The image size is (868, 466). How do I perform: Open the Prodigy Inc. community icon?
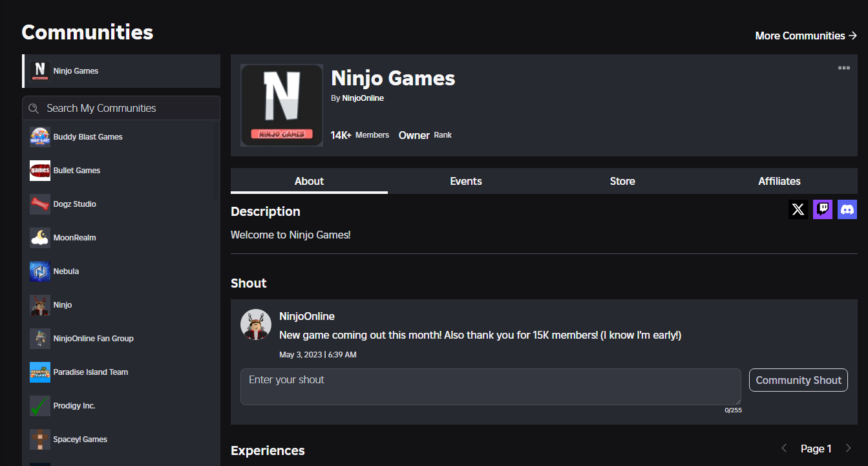[39, 405]
